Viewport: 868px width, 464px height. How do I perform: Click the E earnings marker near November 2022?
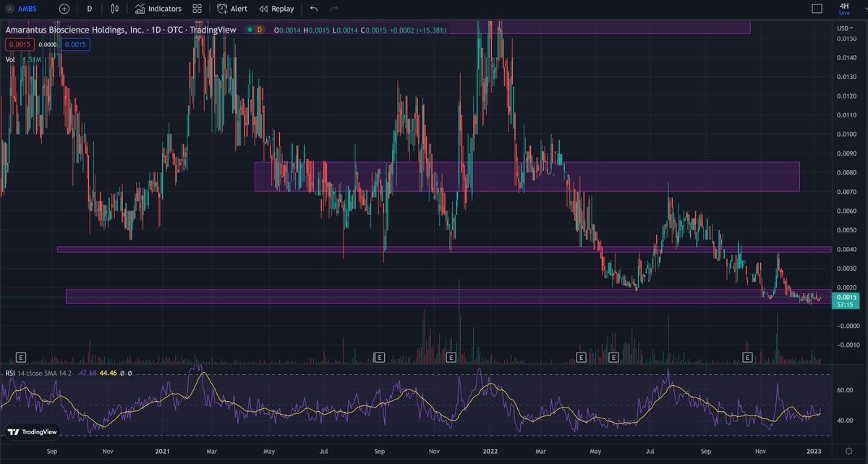747,357
